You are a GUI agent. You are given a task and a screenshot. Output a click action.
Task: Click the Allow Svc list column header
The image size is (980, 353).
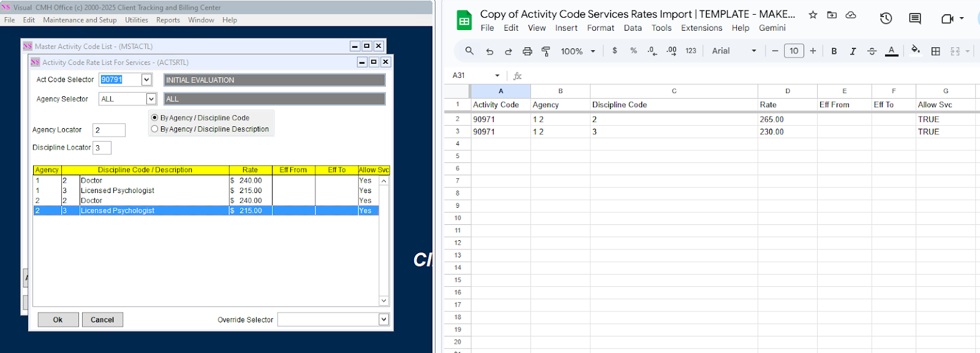coord(374,170)
